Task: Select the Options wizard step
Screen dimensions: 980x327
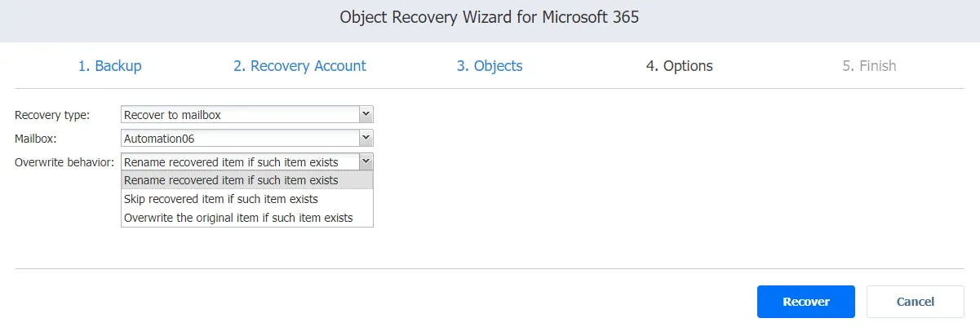Action: [679, 66]
